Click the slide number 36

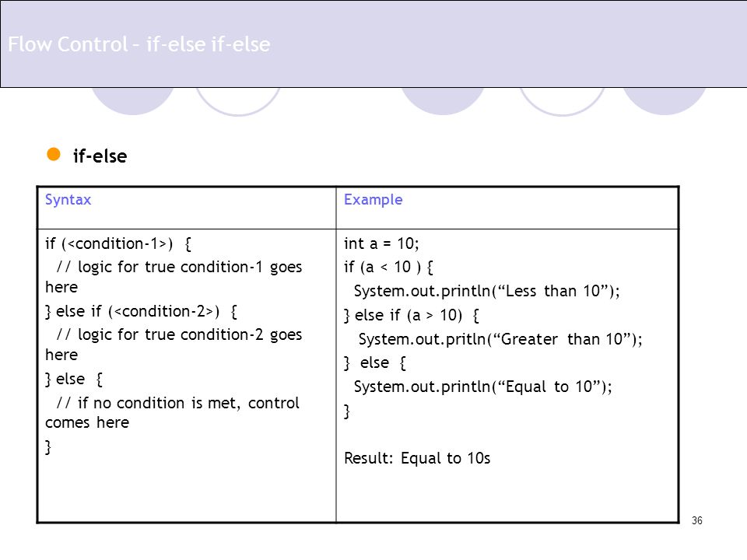[x=697, y=520]
